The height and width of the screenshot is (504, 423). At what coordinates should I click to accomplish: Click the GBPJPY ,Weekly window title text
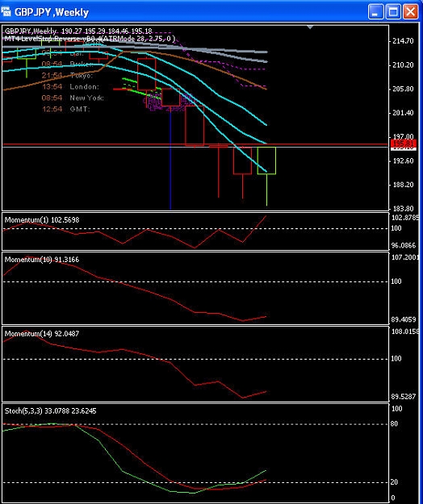(x=52, y=12)
